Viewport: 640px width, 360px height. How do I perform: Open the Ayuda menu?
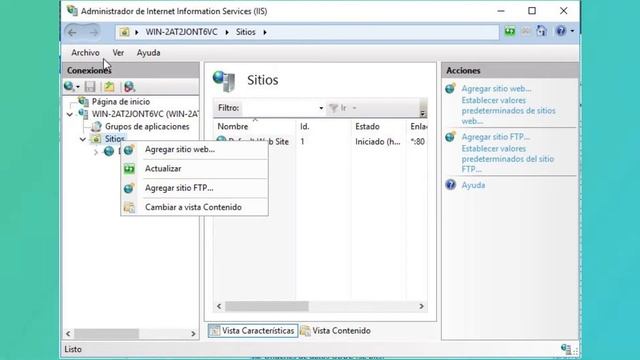(148, 53)
